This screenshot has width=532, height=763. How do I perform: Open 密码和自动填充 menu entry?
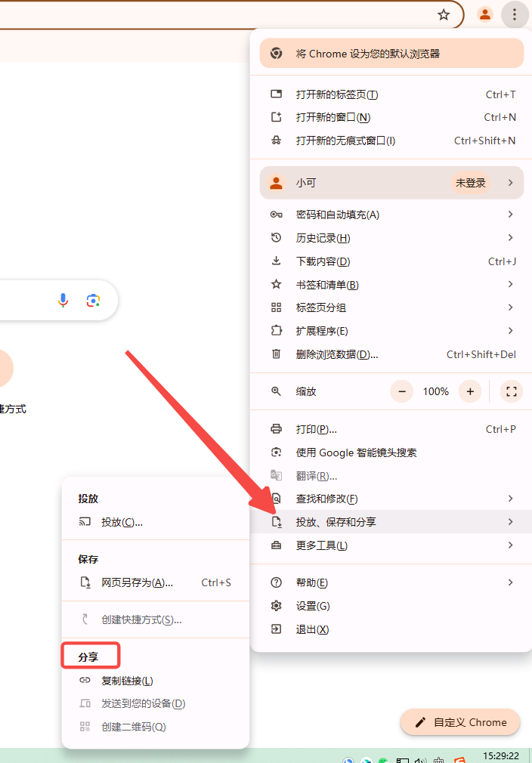[391, 215]
